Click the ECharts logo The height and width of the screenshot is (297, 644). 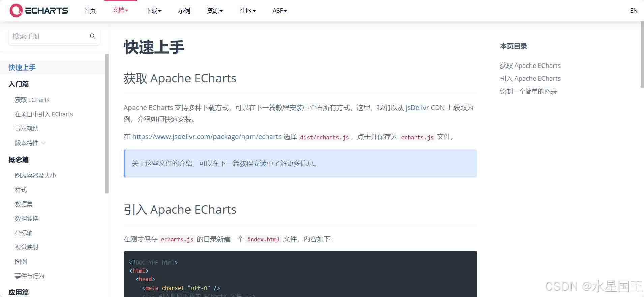tap(39, 10)
